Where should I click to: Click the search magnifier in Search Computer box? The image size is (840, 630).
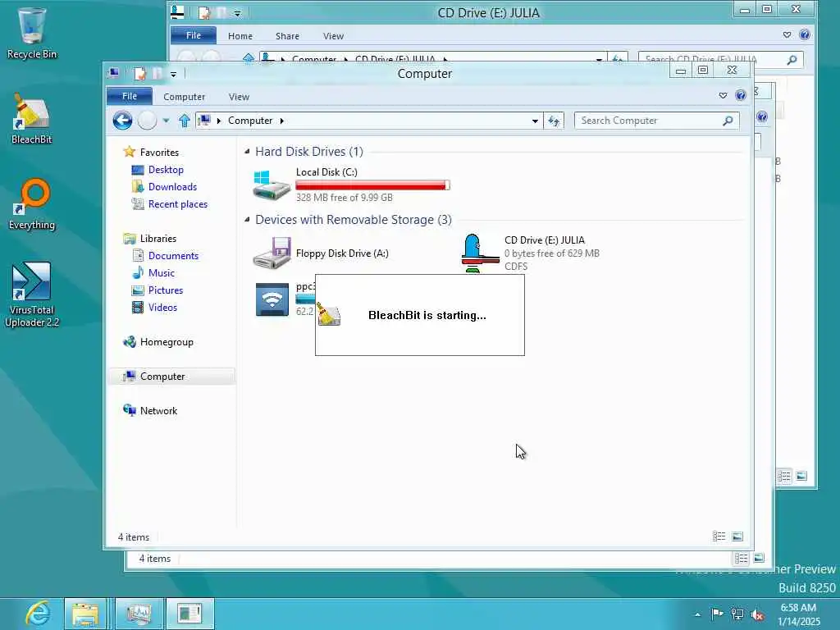728,121
